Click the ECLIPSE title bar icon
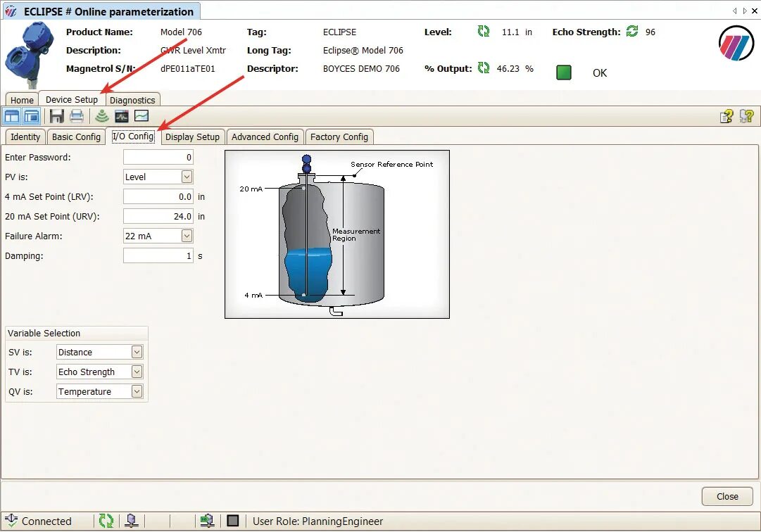Viewport: 761px width, 532px height. [11, 11]
